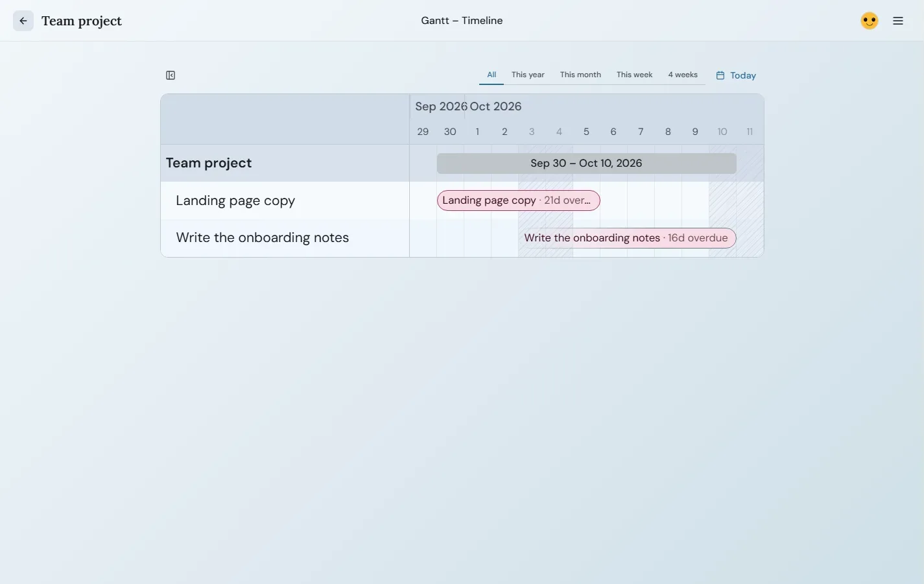The image size is (924, 584).
Task: Click day 29 in the date header
Action: click(423, 132)
